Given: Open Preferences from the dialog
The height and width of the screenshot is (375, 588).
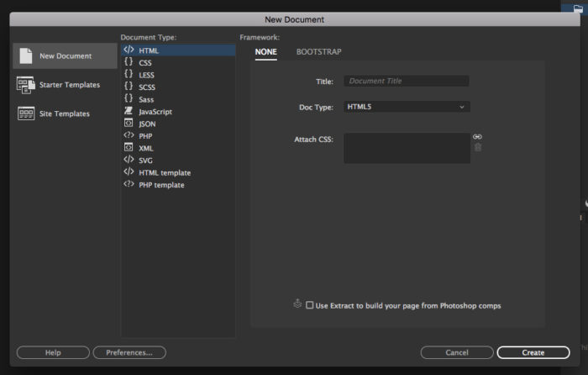Looking at the screenshot, I should click(129, 352).
